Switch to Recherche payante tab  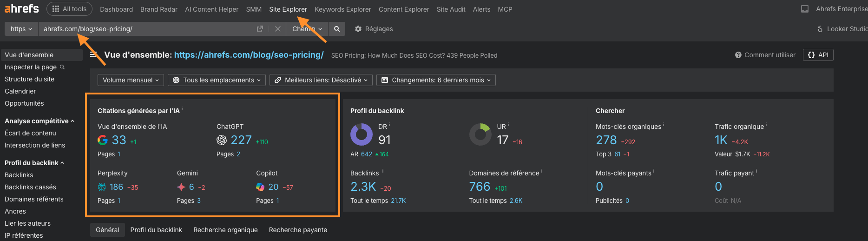[x=298, y=230]
